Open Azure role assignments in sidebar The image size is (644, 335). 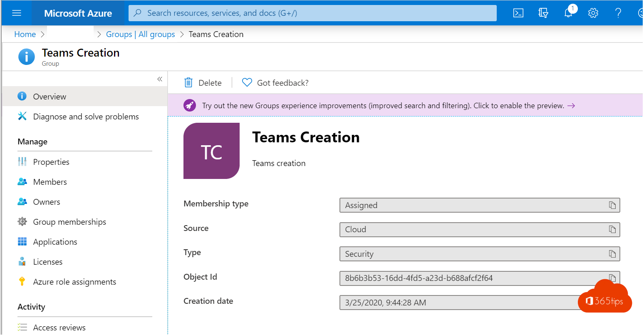[x=74, y=282]
